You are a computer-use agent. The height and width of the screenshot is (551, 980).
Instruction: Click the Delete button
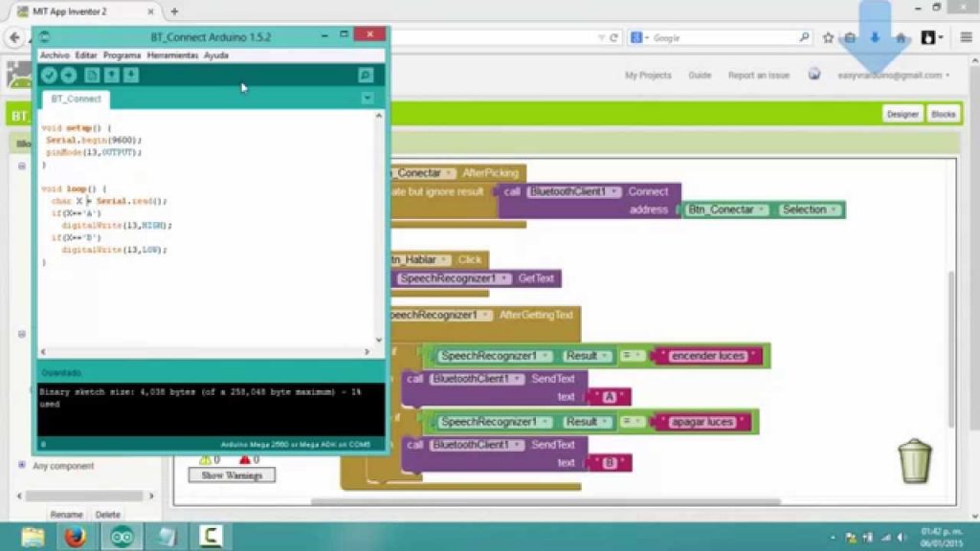[x=107, y=515]
